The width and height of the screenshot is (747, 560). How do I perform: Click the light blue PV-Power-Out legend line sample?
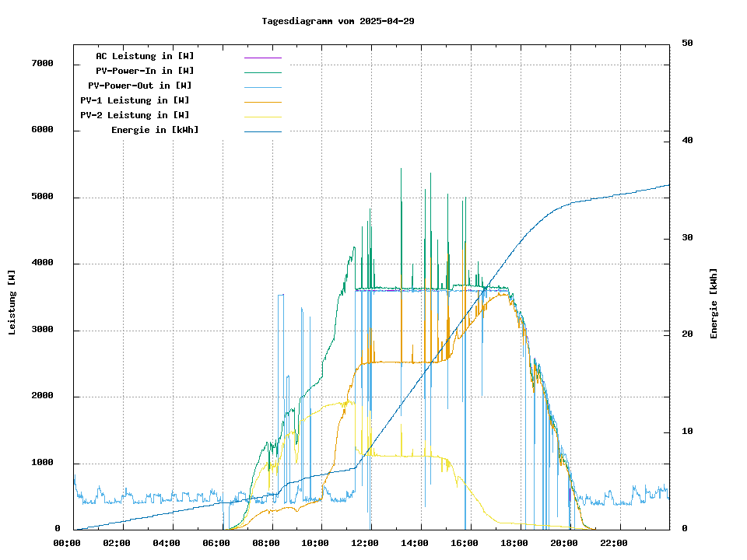tap(262, 86)
